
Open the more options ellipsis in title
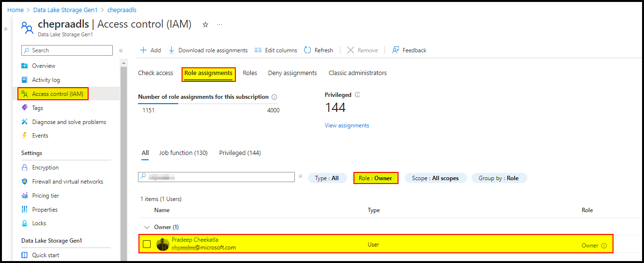(x=219, y=24)
